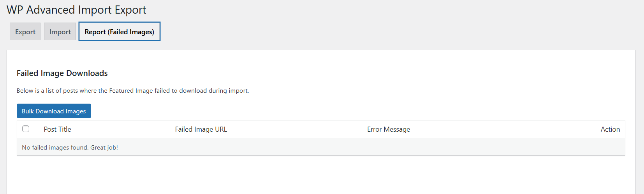Viewport: 644px width, 194px height.
Task: Switch to the Export tab
Action: point(25,32)
